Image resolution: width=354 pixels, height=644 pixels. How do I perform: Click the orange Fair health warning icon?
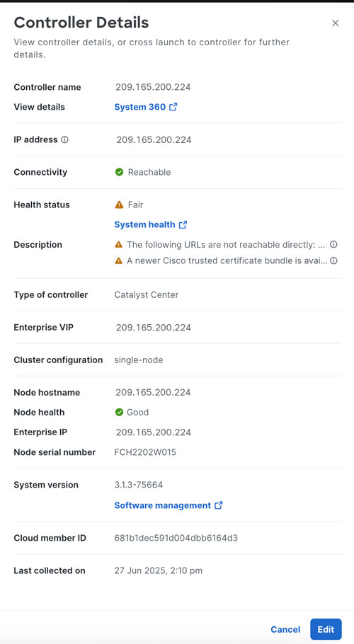click(119, 205)
